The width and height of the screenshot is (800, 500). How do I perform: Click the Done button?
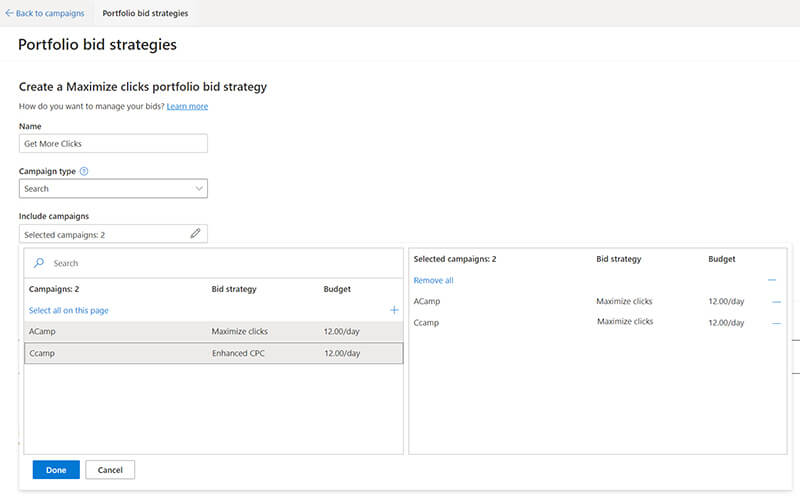tap(56, 470)
